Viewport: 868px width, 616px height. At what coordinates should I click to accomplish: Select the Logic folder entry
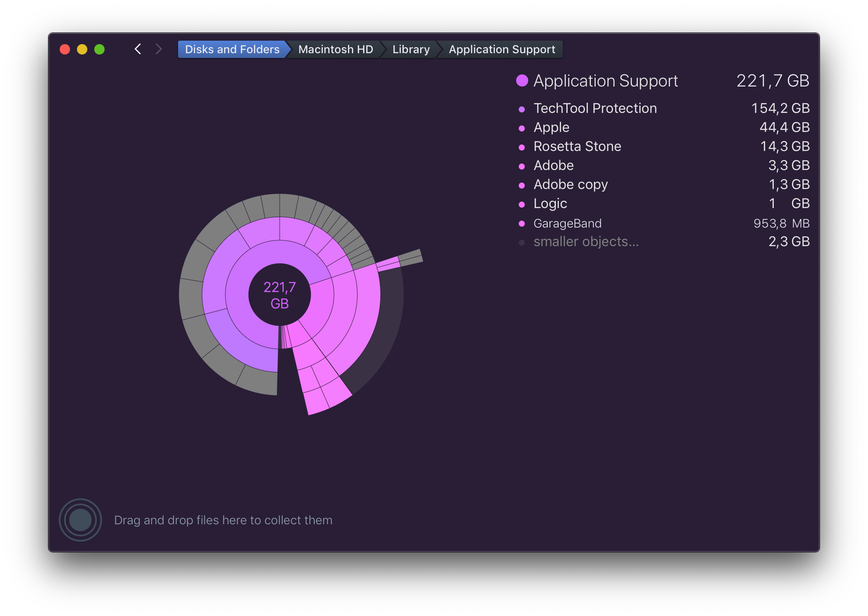pos(550,203)
